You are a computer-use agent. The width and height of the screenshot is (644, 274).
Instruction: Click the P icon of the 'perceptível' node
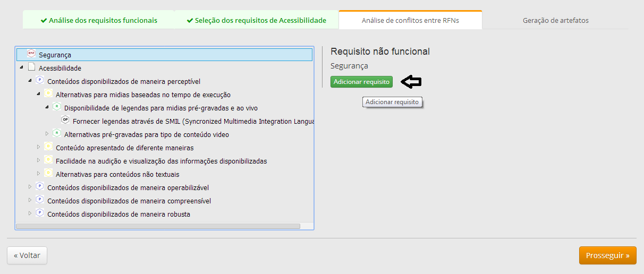pyautogui.click(x=39, y=80)
